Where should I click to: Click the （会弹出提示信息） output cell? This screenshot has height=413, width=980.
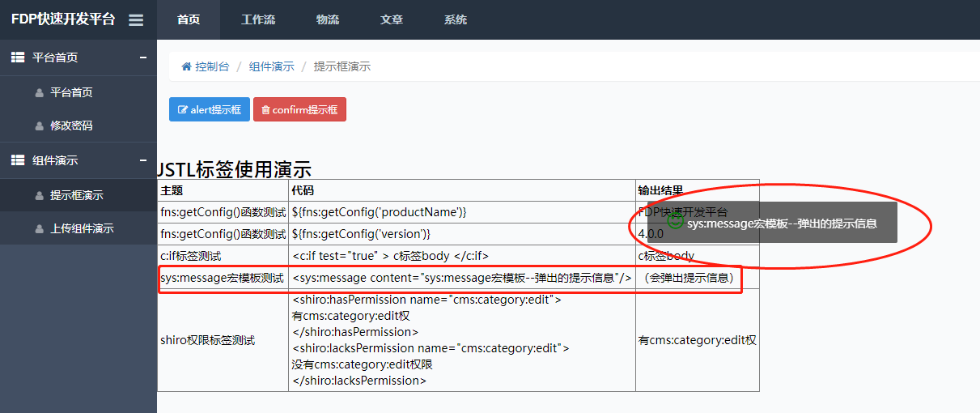698,278
